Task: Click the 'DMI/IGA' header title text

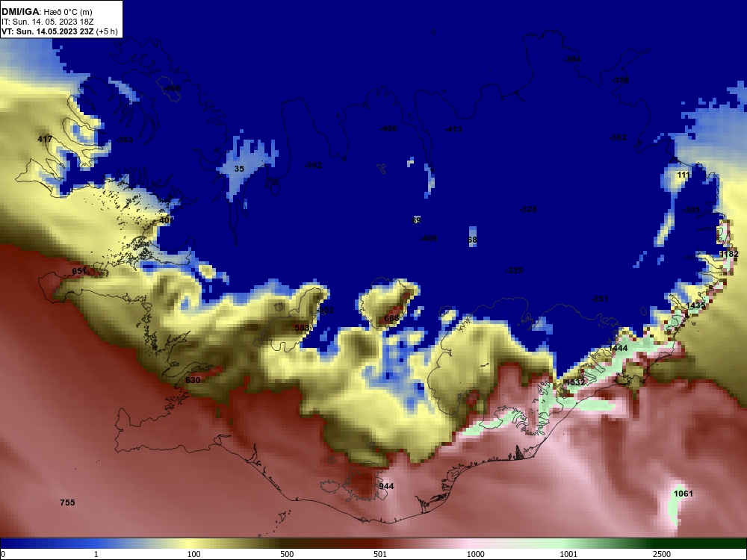Action: [x=19, y=11]
